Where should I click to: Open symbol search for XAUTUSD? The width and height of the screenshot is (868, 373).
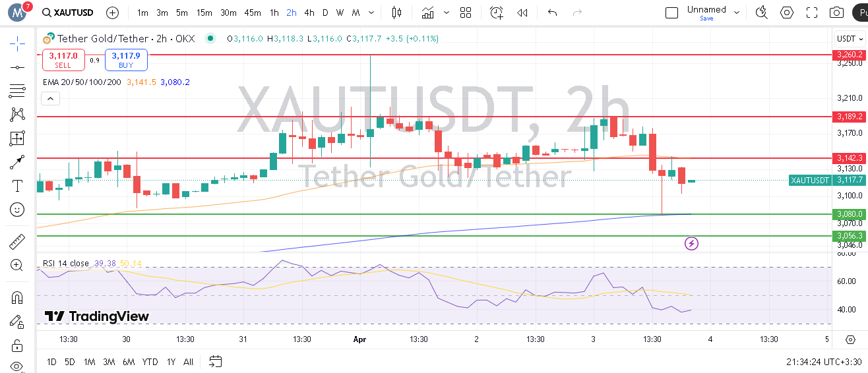tap(67, 13)
